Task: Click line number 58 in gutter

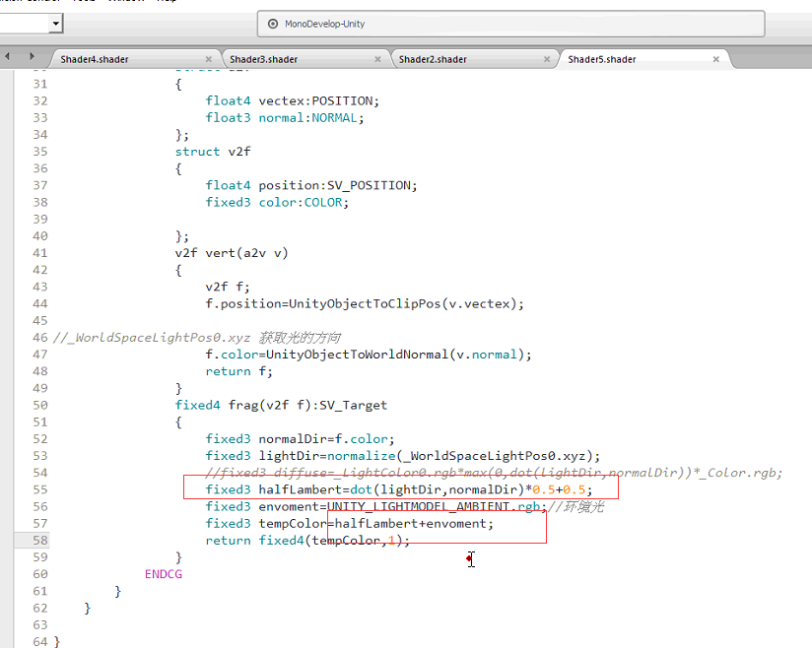Action: pos(39,541)
